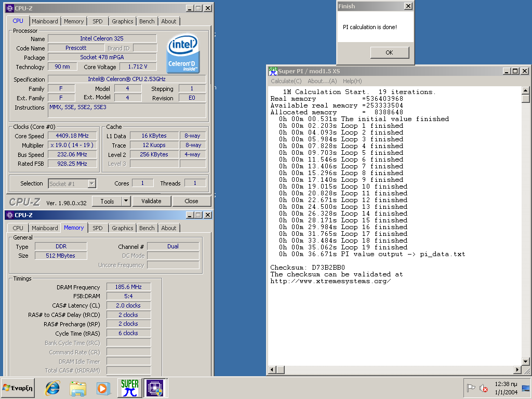Click the PI value output pi_data.txt line
Image resolution: width=532 pixels, height=399 pixels.
click(x=372, y=254)
